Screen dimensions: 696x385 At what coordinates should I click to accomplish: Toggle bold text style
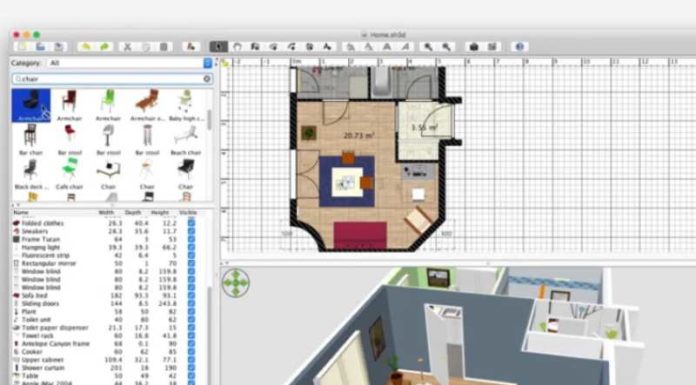(x=387, y=47)
